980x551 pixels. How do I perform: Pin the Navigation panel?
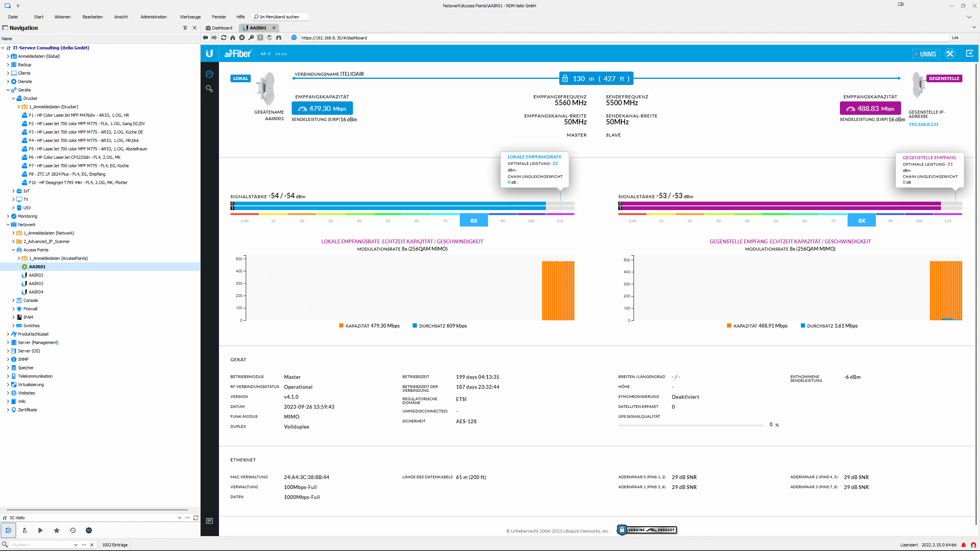tap(185, 28)
